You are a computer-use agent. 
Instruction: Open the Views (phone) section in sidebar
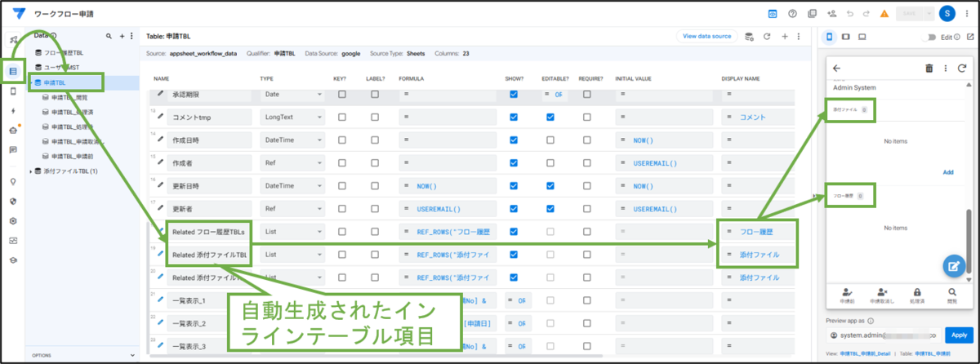pyautogui.click(x=12, y=92)
